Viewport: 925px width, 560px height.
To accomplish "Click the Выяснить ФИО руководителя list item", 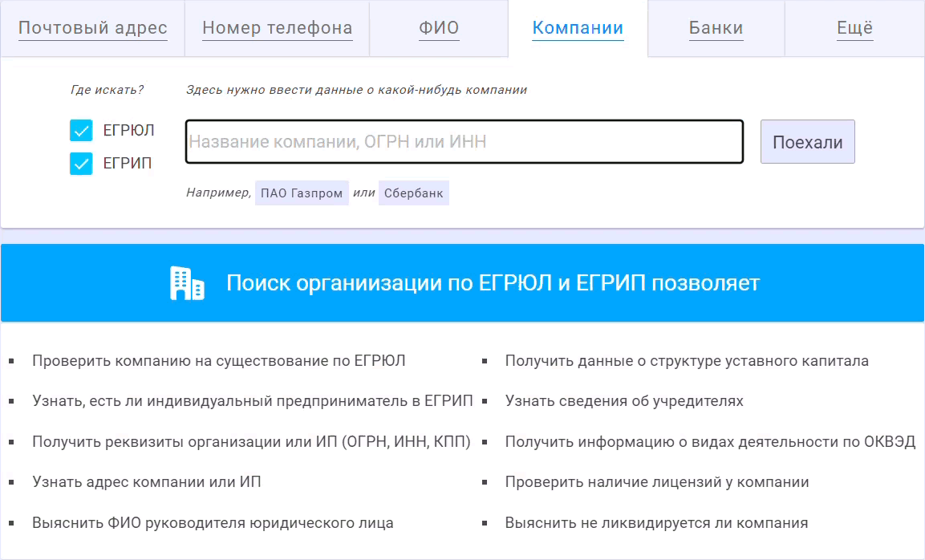I will click(x=213, y=523).
